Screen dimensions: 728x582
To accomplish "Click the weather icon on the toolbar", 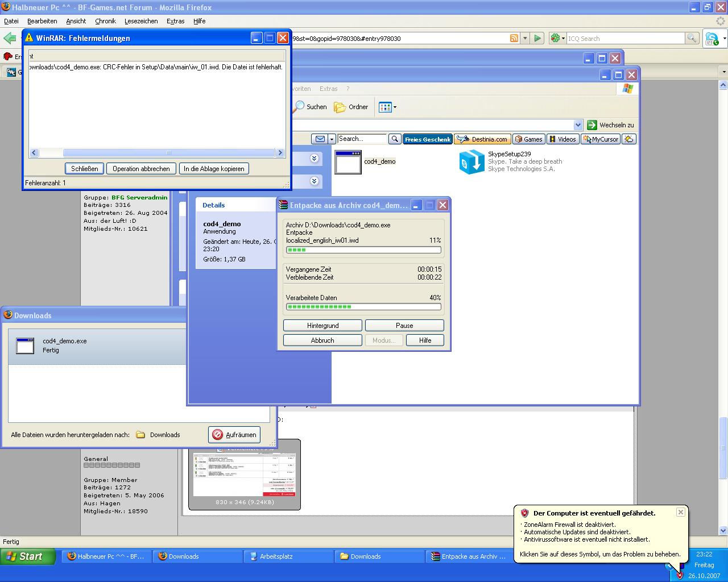I will pos(628,139).
